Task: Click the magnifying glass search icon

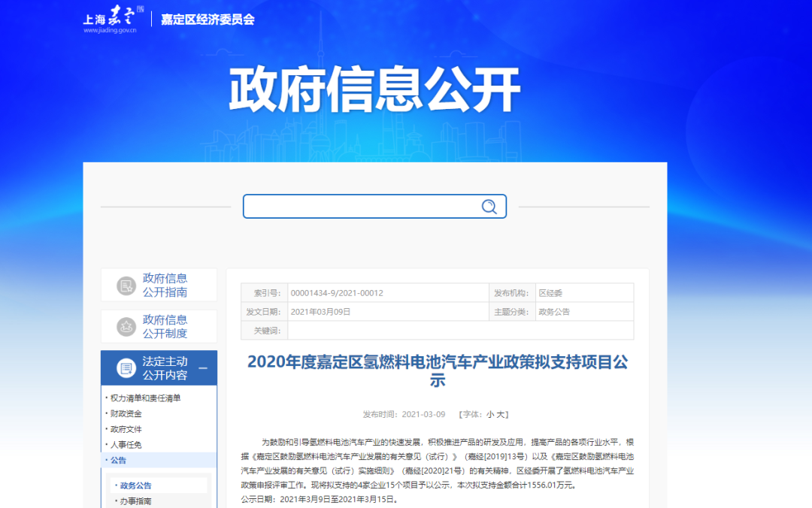Action: [x=489, y=207]
